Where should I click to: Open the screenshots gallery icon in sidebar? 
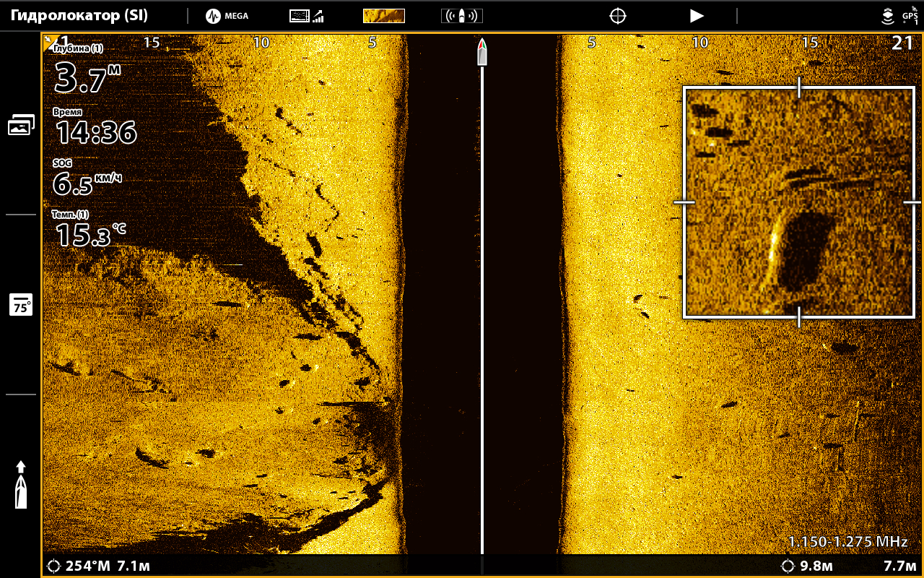[21, 126]
